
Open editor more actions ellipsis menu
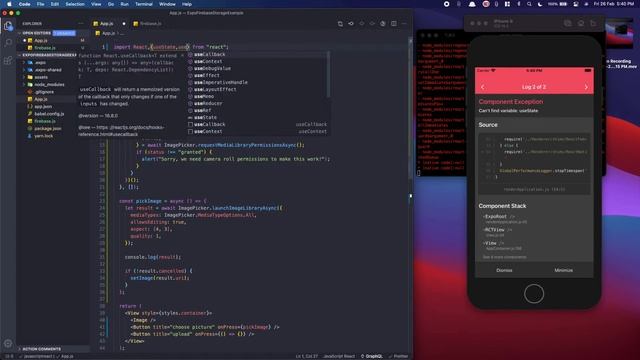(x=404, y=24)
